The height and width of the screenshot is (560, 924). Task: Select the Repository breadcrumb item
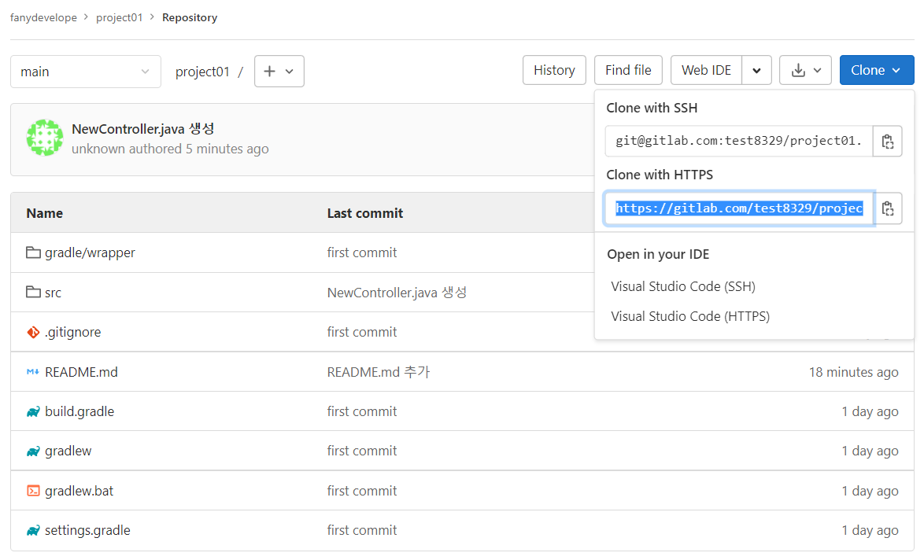[189, 17]
